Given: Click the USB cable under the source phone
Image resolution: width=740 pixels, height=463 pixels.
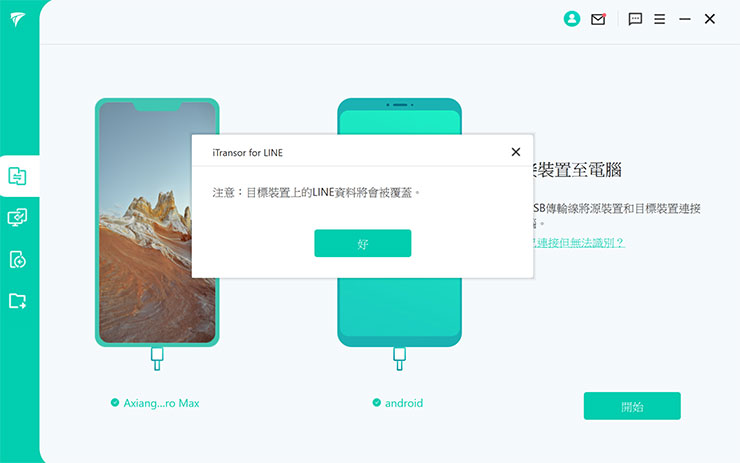Looking at the screenshot, I should tap(157, 359).
